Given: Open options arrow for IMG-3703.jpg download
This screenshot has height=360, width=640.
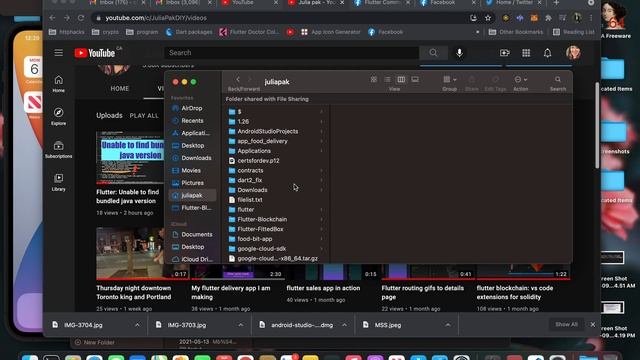Looking at the screenshot, I should [240, 325].
